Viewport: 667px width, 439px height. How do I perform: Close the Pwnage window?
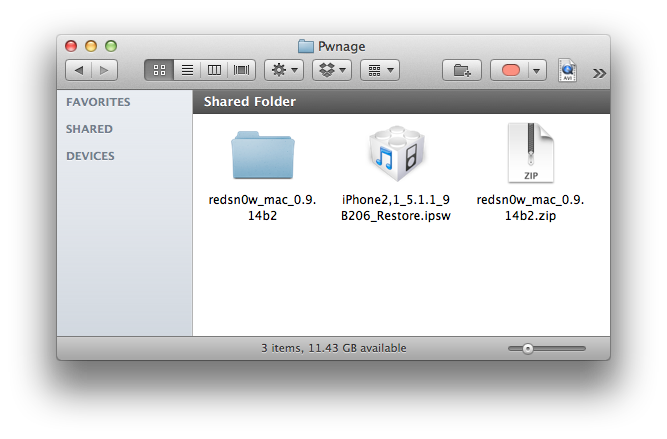click(x=71, y=46)
